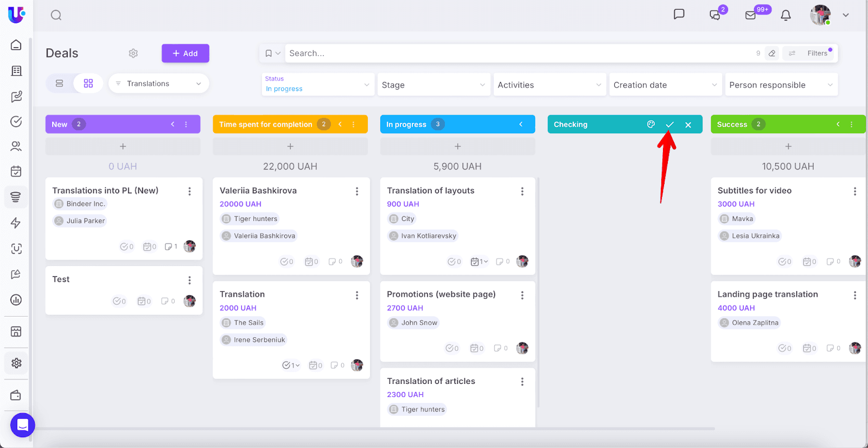Viewport: 868px width, 448px height.
Task: Click the notifications bell icon
Action: pyautogui.click(x=786, y=15)
